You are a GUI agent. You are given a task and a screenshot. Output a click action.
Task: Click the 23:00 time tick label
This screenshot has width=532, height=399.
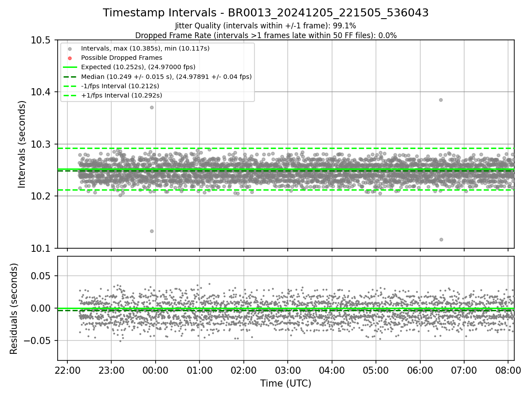[x=111, y=370]
